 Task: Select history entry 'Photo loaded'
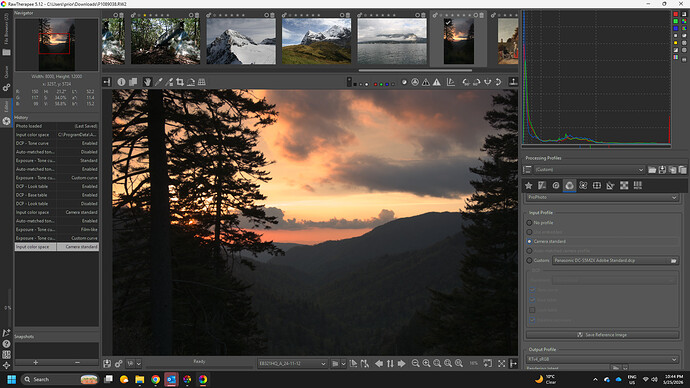click(x=57, y=126)
